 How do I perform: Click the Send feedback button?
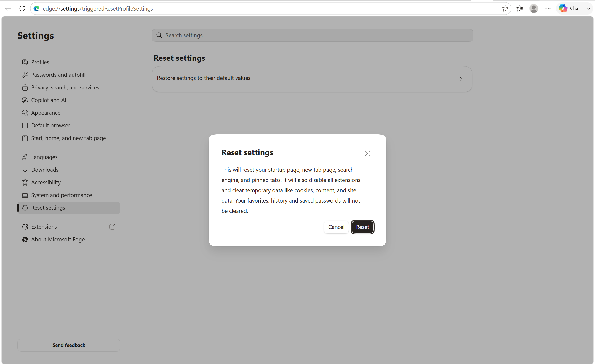(x=69, y=345)
